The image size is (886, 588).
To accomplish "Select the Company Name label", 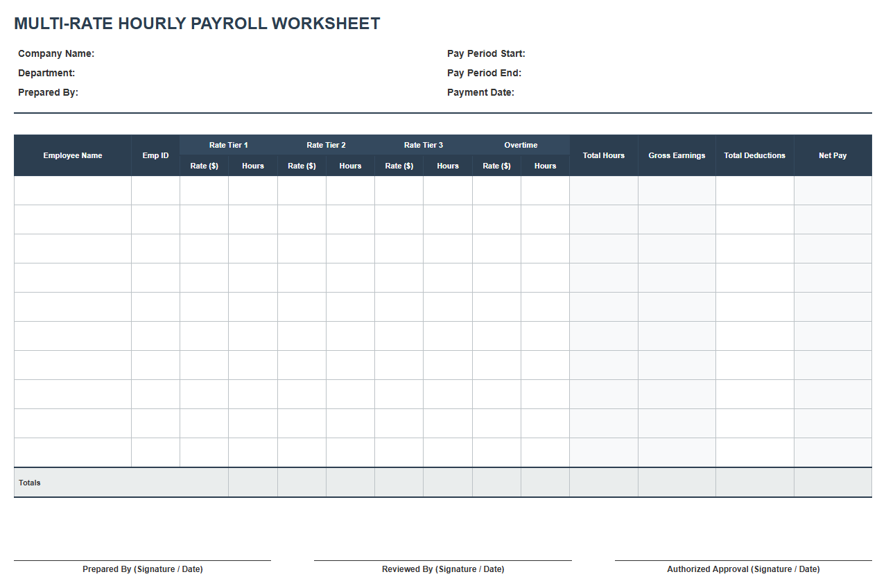I will (x=56, y=53).
